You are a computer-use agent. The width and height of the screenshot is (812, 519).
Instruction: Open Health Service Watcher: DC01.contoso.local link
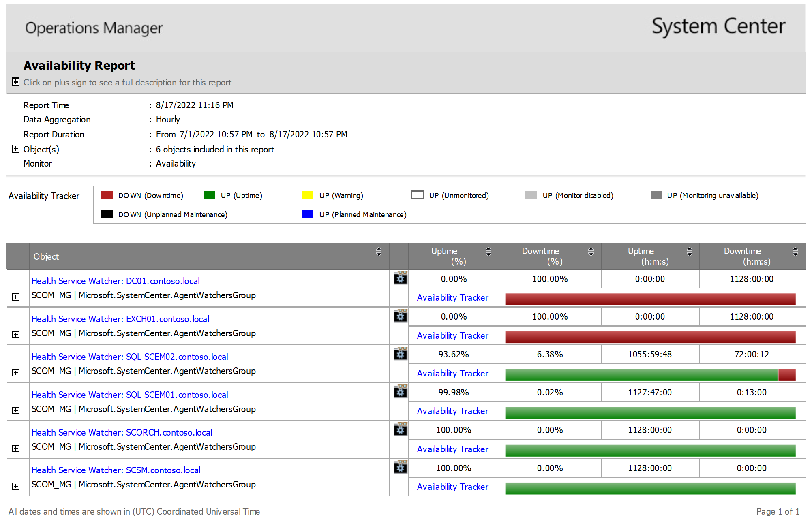click(x=116, y=281)
